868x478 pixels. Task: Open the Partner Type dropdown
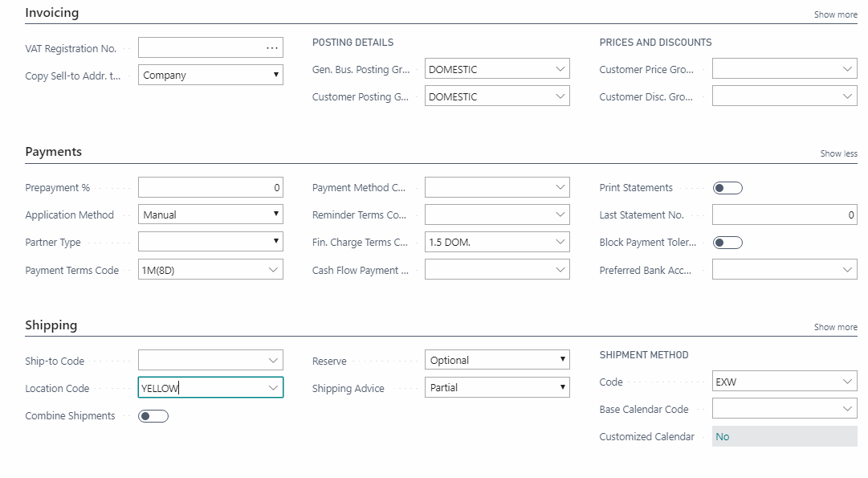pos(210,242)
